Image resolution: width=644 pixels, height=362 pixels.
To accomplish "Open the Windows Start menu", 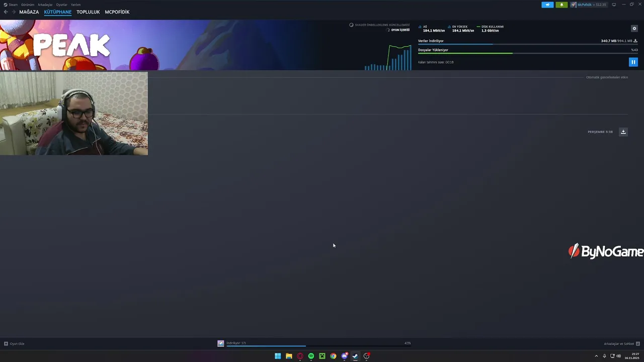I will (278, 356).
